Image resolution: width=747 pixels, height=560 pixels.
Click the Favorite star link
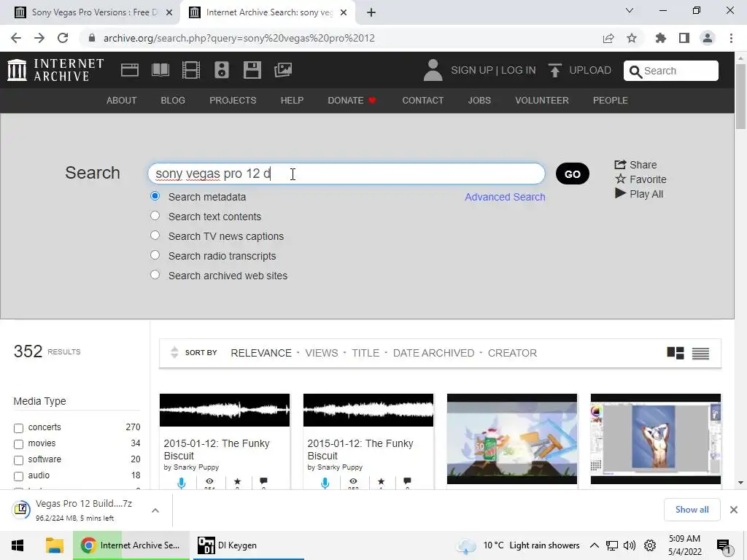pos(640,179)
